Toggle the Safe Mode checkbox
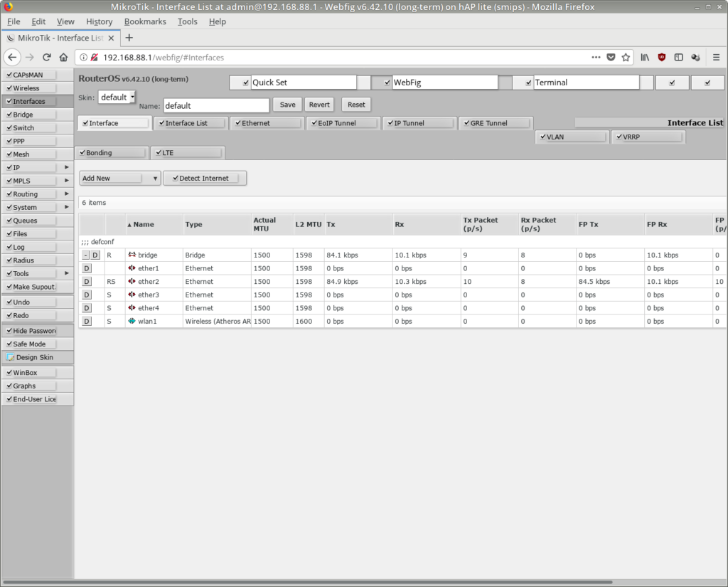 [x=9, y=344]
